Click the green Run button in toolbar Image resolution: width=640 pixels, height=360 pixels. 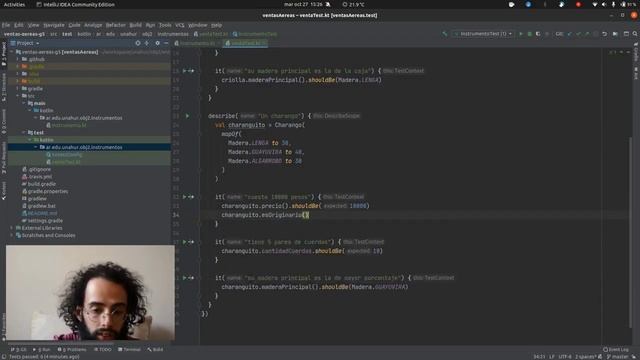(x=520, y=34)
